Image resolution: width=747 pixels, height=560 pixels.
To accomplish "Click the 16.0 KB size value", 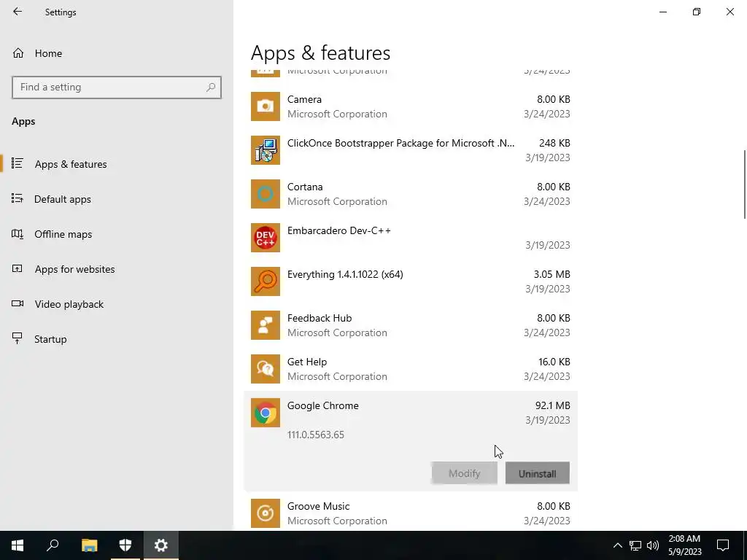I will tap(554, 362).
